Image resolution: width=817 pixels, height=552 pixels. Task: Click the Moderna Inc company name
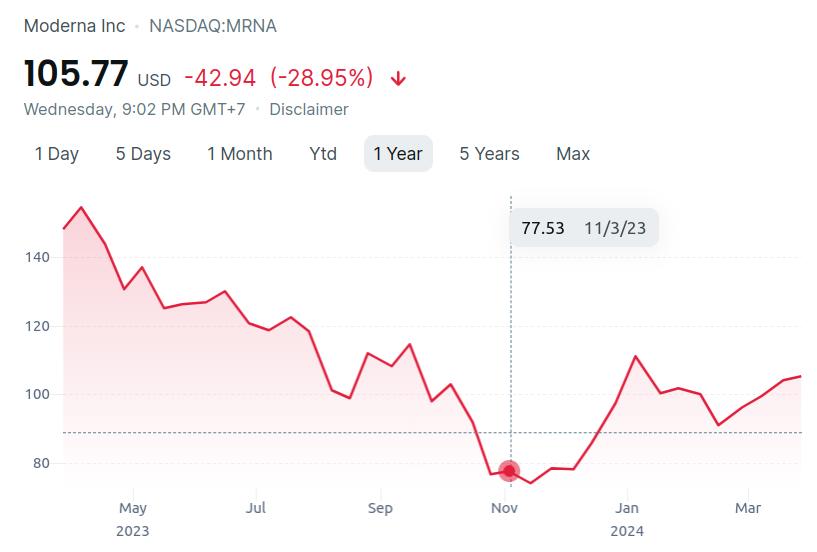click(75, 26)
